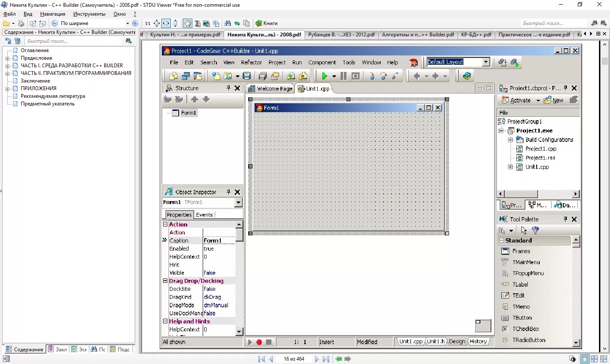Jump to Рекомендуемая литература entry
Image resolution: width=610 pixels, height=364 pixels.
click(53, 96)
